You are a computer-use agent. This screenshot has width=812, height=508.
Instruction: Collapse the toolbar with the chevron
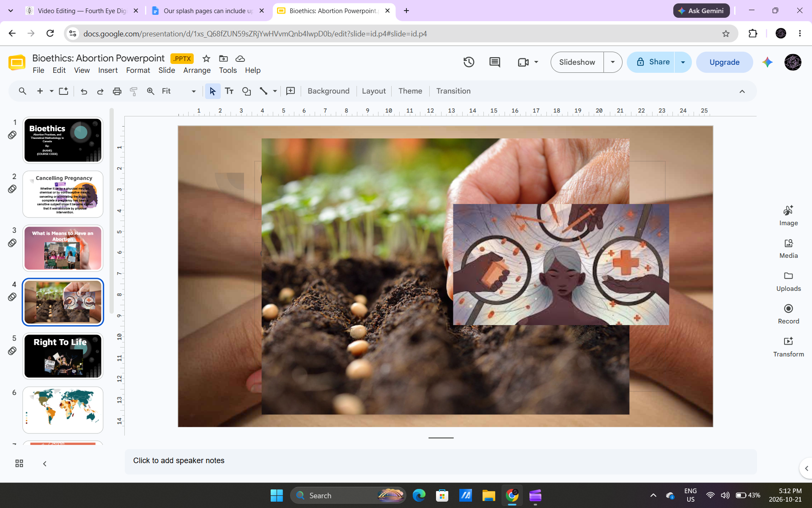point(742,91)
